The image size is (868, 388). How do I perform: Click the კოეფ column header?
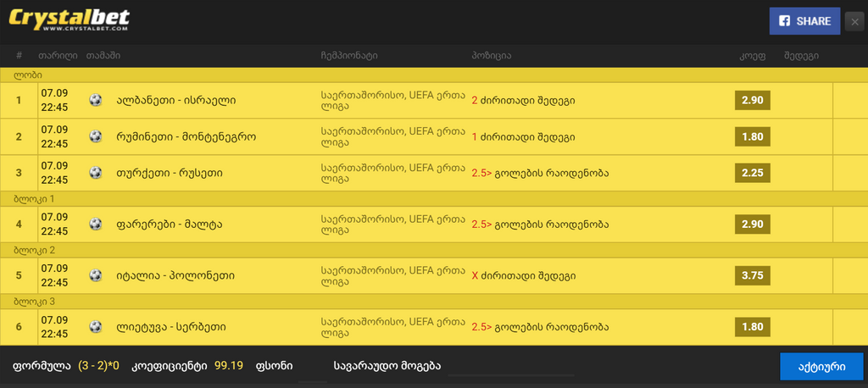coord(753,56)
